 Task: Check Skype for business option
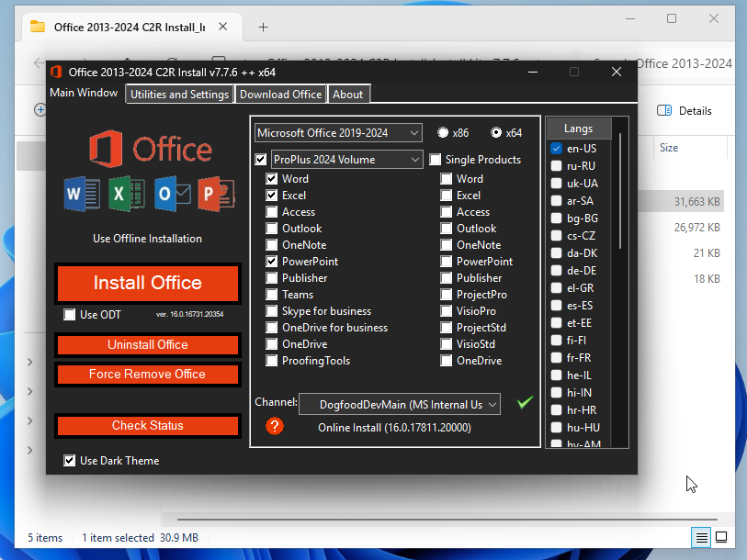click(x=272, y=311)
